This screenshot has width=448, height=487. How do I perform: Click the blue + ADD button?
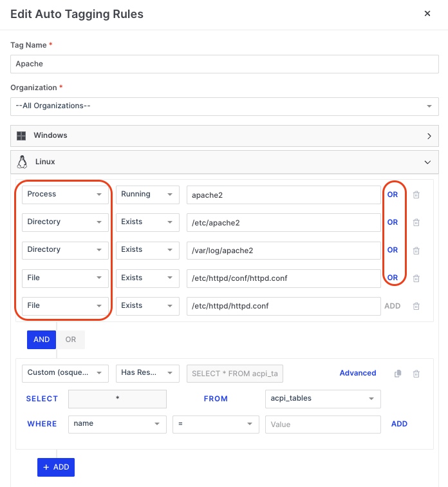(56, 467)
